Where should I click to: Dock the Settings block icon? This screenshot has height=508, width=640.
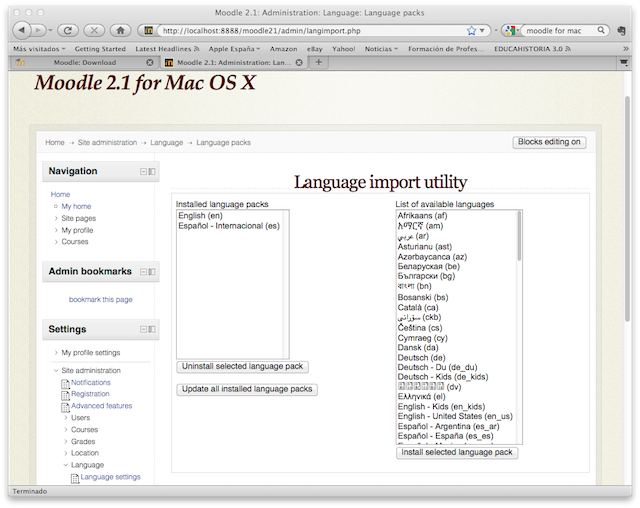152,329
